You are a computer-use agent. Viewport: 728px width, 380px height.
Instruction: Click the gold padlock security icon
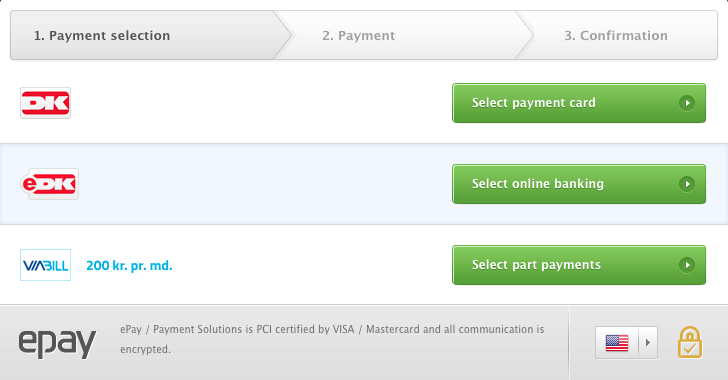[689, 342]
